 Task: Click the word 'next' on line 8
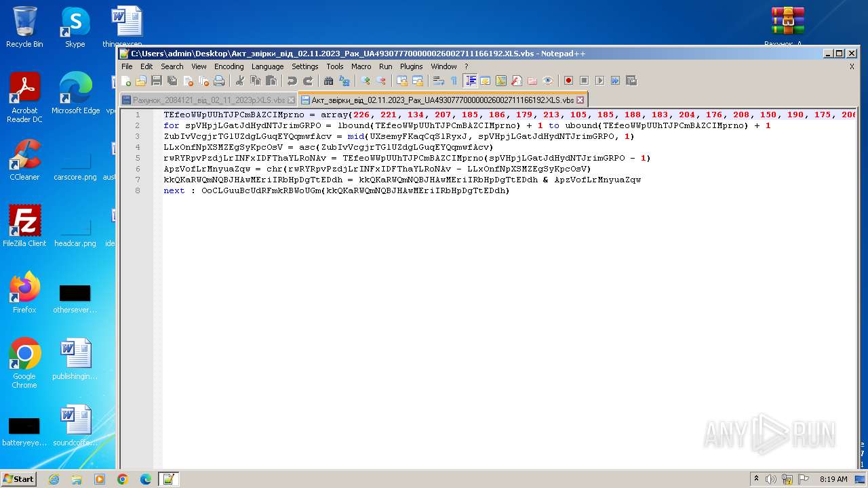pyautogui.click(x=174, y=190)
